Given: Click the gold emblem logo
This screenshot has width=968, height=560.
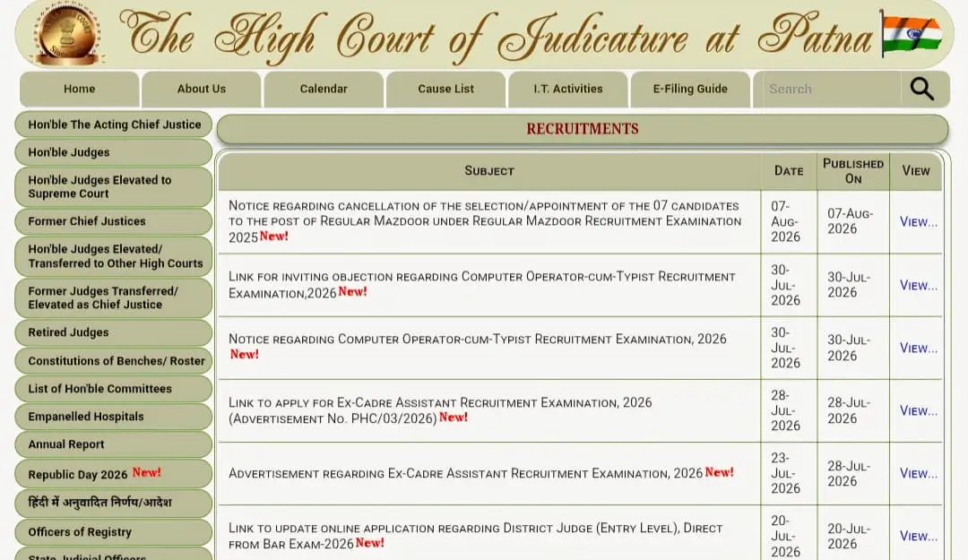Looking at the screenshot, I should [x=67, y=33].
